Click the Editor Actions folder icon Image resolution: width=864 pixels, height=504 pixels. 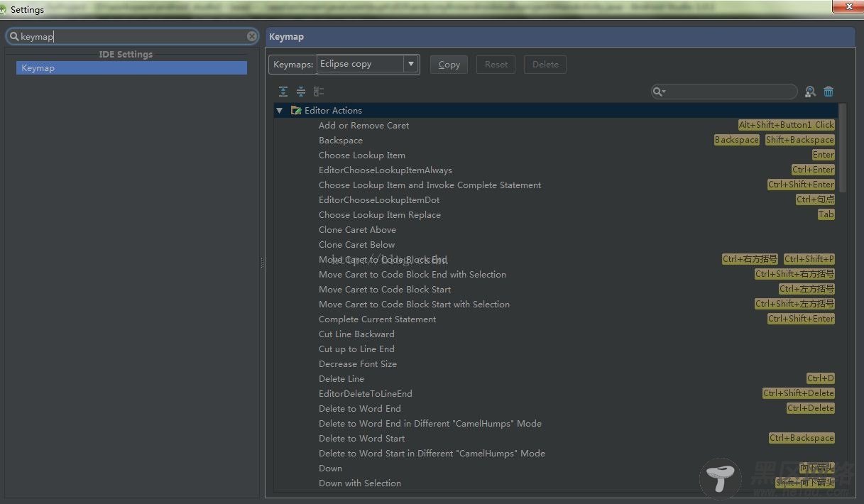[297, 111]
